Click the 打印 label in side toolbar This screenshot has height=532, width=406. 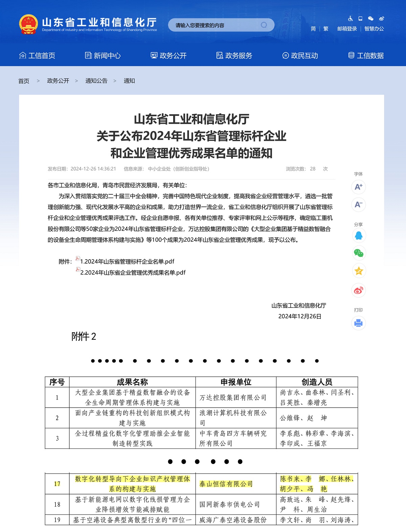click(358, 310)
